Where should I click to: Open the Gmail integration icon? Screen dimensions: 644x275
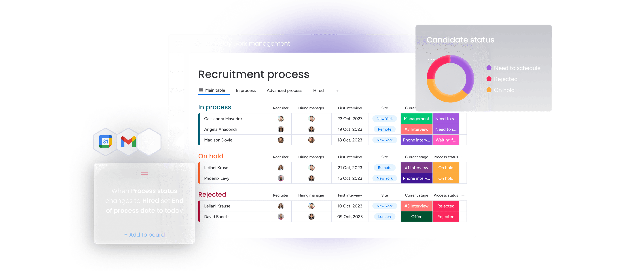pyautogui.click(x=128, y=142)
